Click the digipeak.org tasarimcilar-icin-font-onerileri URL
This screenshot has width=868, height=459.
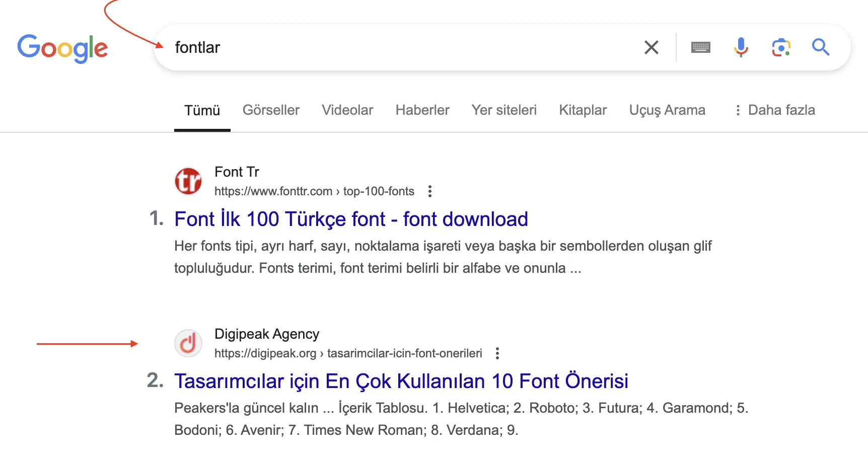(x=348, y=353)
